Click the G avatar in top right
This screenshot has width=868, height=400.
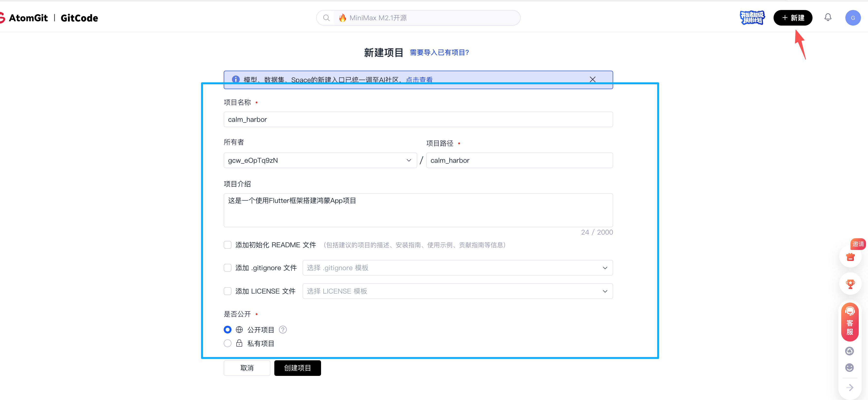pos(853,18)
